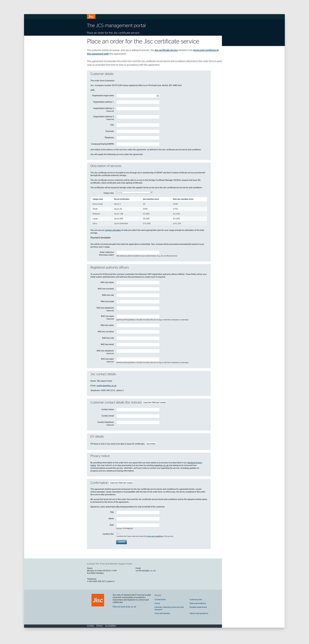Open terms and conditions link beside checkbox
Image resolution: width=309 pixels, height=644 pixels.
155,536
